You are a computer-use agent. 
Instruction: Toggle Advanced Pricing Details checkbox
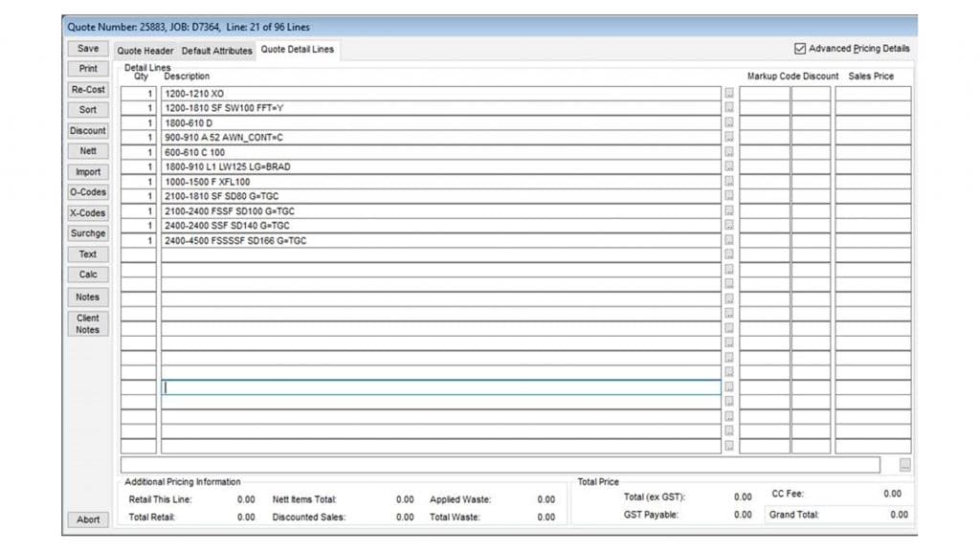(x=800, y=49)
